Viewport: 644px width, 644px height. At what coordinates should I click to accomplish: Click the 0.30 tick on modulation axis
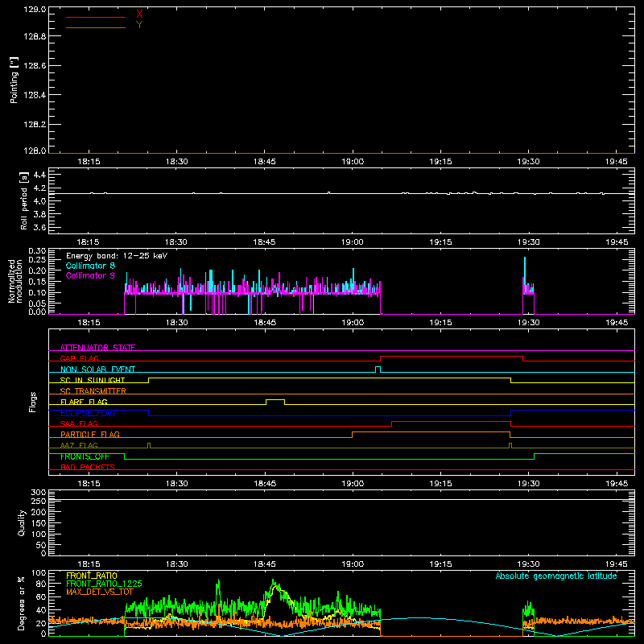point(37,251)
